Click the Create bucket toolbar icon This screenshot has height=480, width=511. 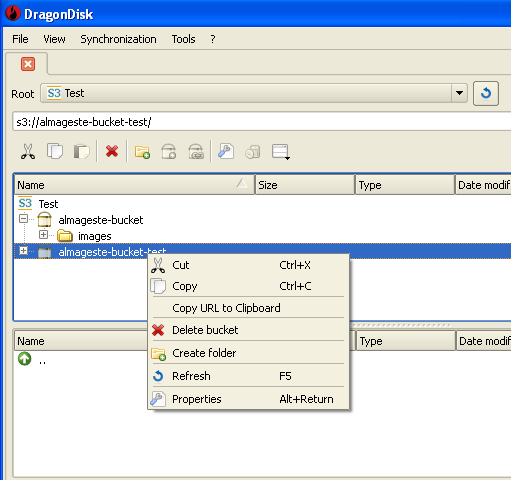(169, 152)
